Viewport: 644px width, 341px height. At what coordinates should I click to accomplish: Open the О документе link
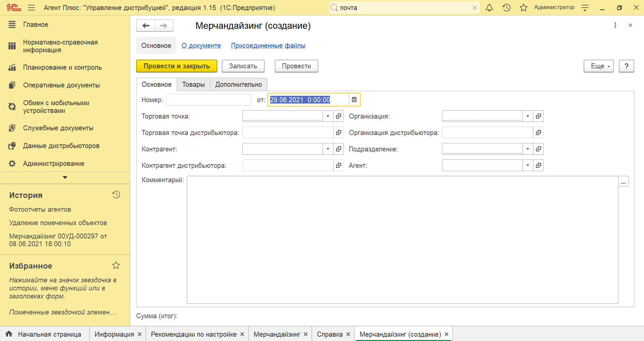[x=201, y=46]
